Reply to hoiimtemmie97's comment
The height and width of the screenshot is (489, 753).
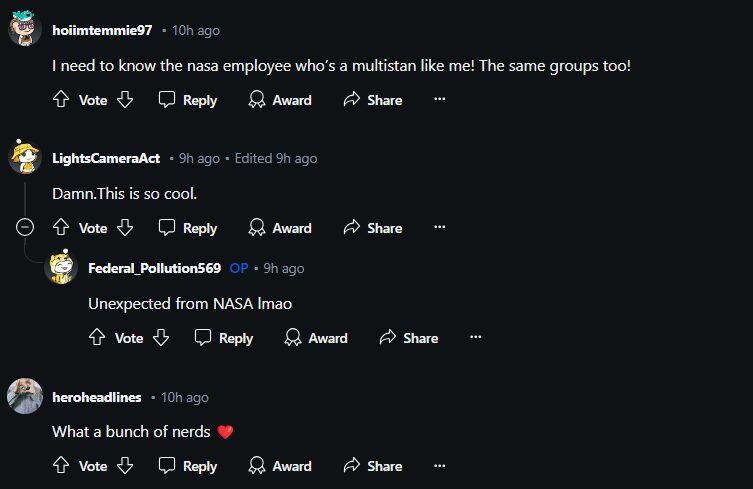click(188, 100)
